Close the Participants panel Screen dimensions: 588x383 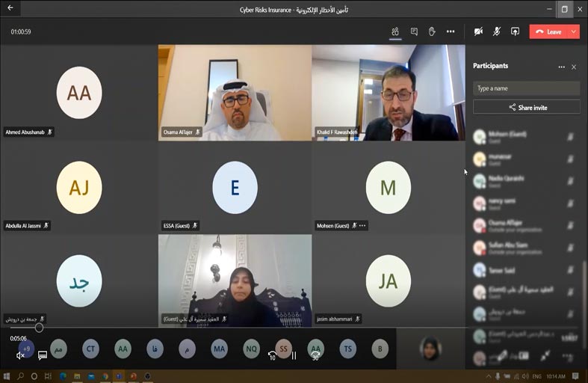tap(574, 67)
